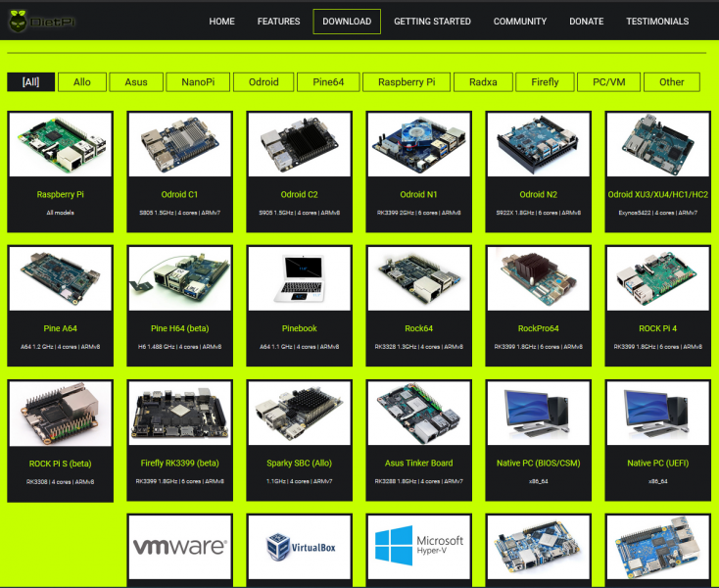Select the Firefly RK3399 (beta) board image

pos(180,414)
